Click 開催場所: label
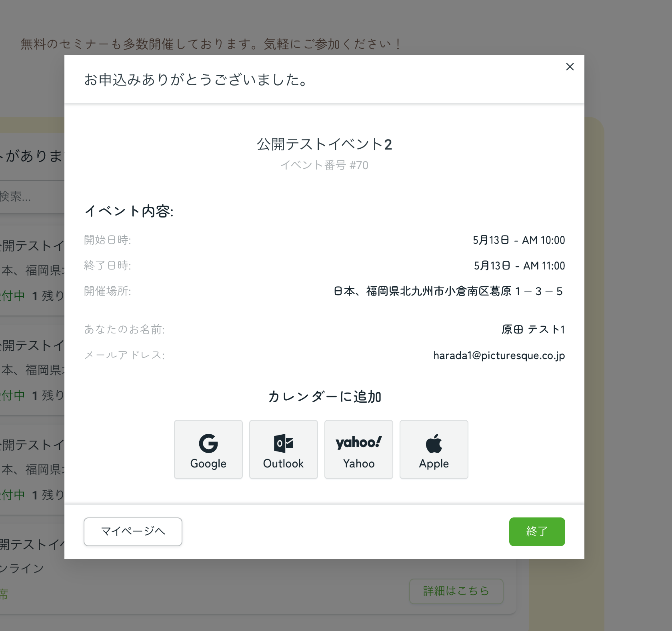The image size is (672, 631). (x=107, y=291)
